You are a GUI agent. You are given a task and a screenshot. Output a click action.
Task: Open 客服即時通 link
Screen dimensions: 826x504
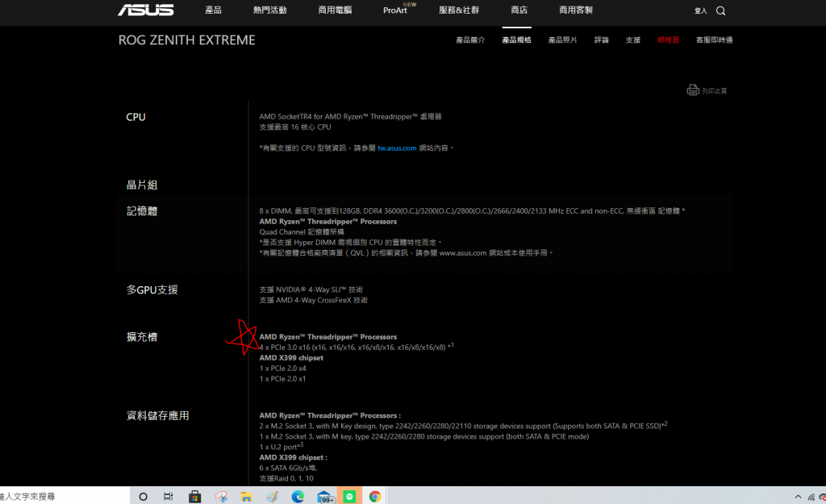[715, 40]
